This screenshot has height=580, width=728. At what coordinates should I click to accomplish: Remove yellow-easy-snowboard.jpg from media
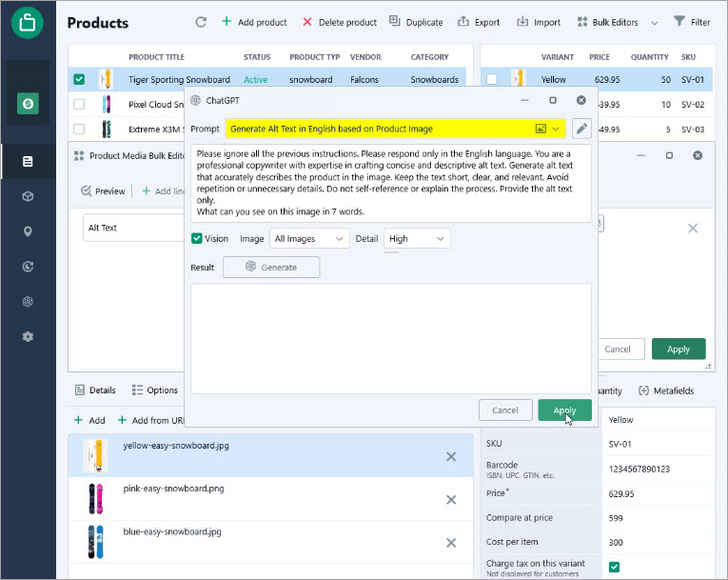pyautogui.click(x=451, y=456)
